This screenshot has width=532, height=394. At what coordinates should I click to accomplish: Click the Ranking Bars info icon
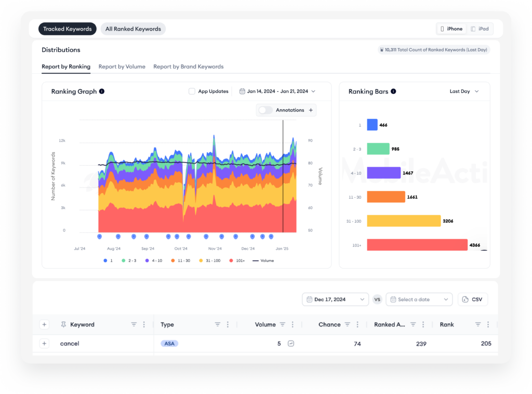(x=393, y=91)
